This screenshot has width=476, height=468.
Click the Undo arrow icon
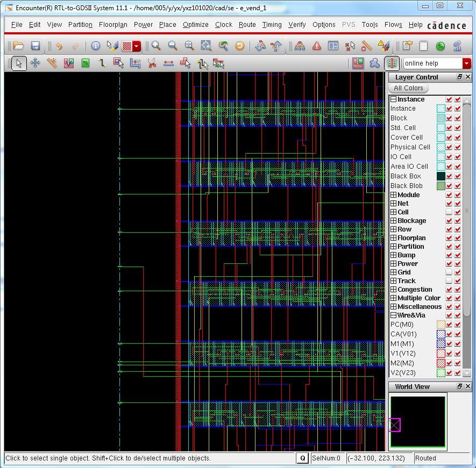[x=59, y=46]
